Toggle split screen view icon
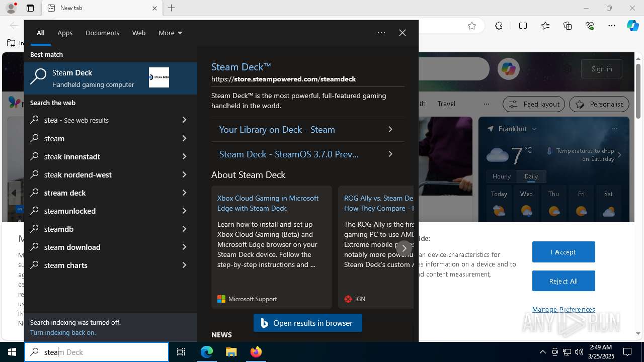This screenshot has height=362, width=644. tap(523, 26)
